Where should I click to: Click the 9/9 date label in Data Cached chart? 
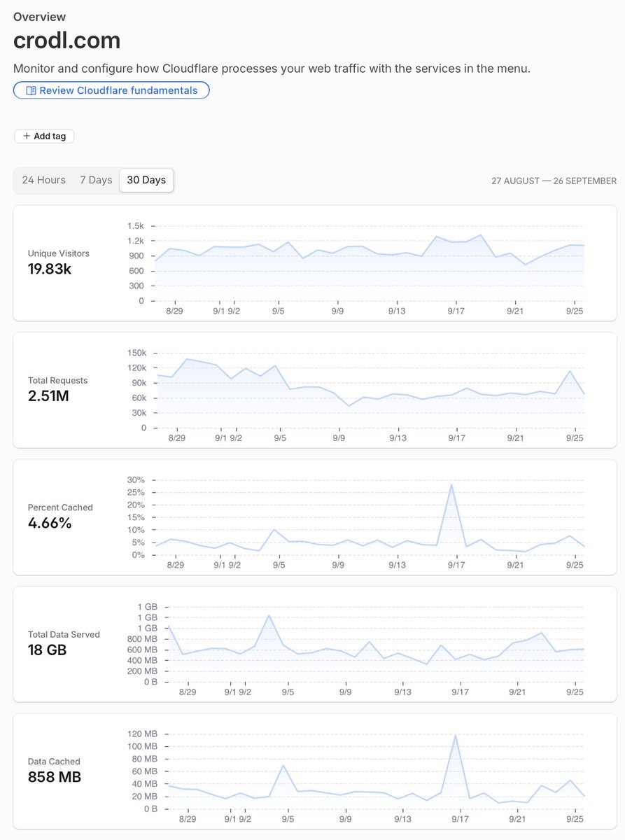[345, 818]
